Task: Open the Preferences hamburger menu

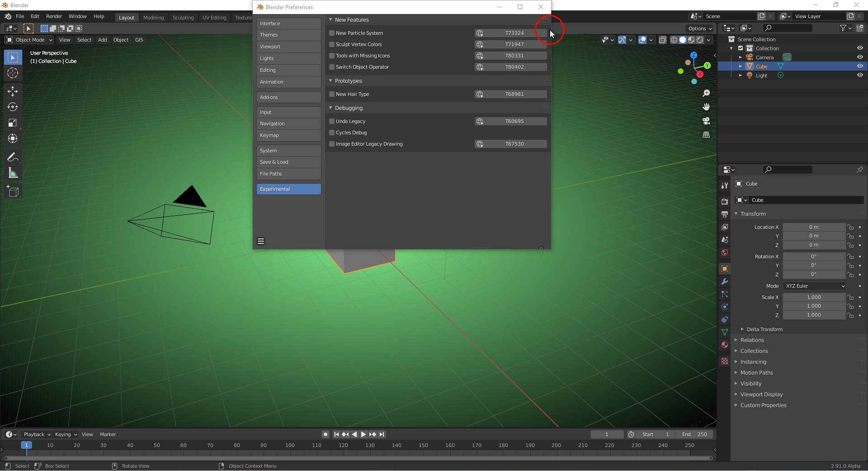Action: 261,241
